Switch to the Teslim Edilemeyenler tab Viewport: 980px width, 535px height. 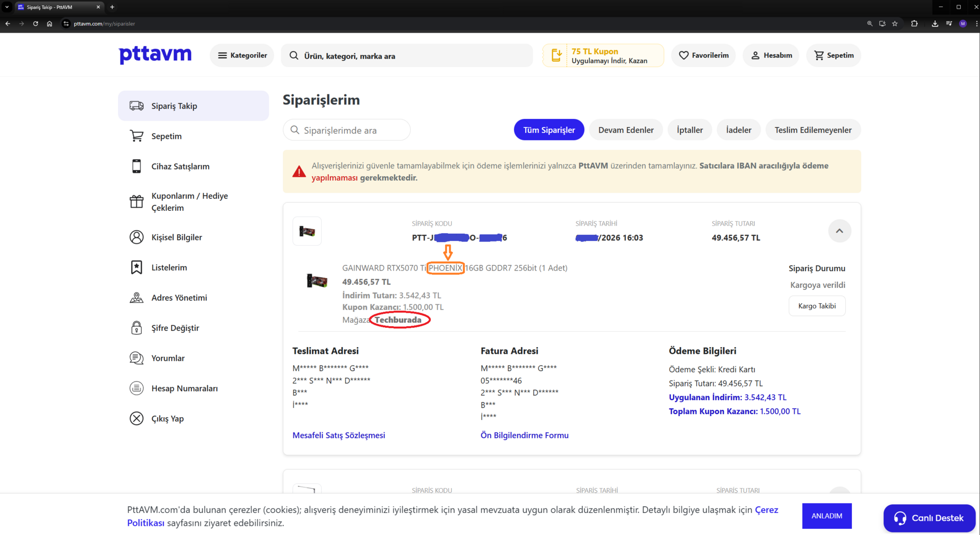(813, 130)
